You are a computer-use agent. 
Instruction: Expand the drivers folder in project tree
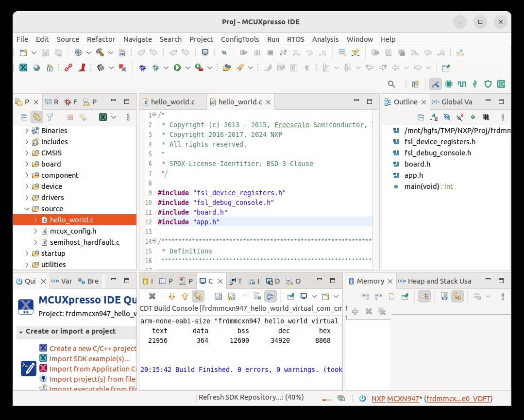[27, 198]
